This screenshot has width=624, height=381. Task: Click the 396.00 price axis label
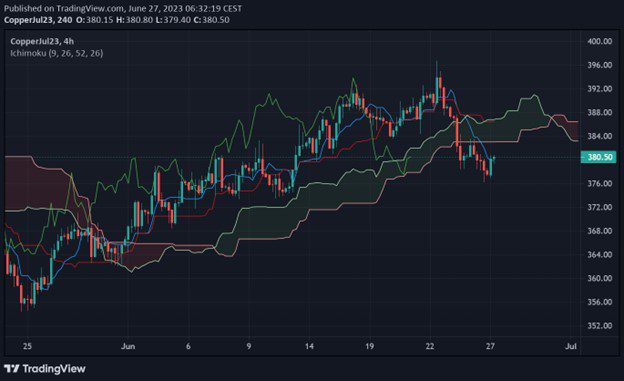600,65
